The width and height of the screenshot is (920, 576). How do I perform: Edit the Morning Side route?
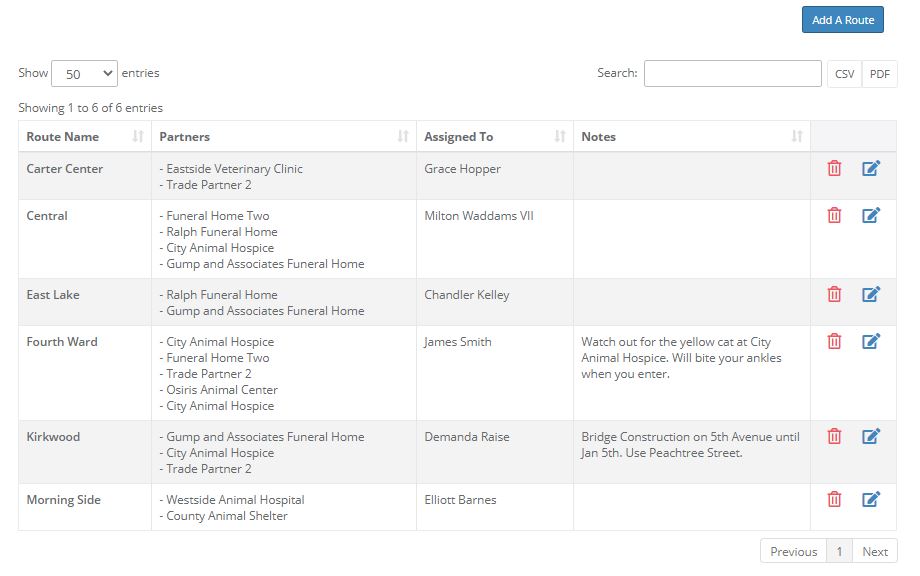point(871,499)
